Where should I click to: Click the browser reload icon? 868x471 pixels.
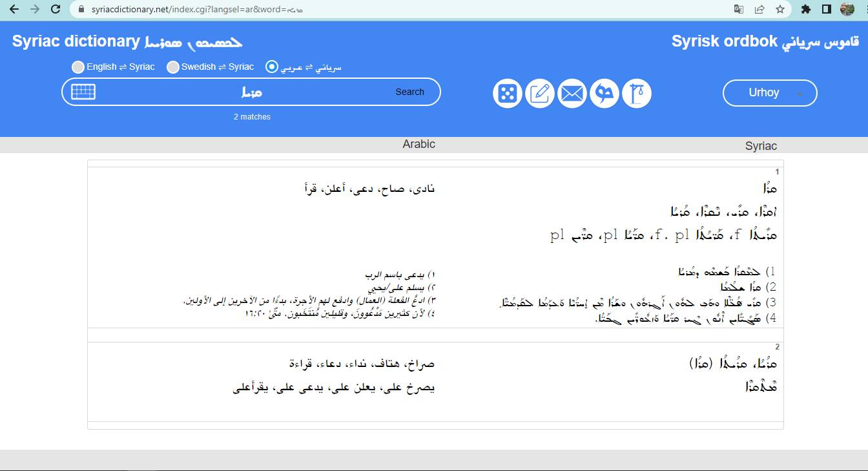(x=56, y=9)
